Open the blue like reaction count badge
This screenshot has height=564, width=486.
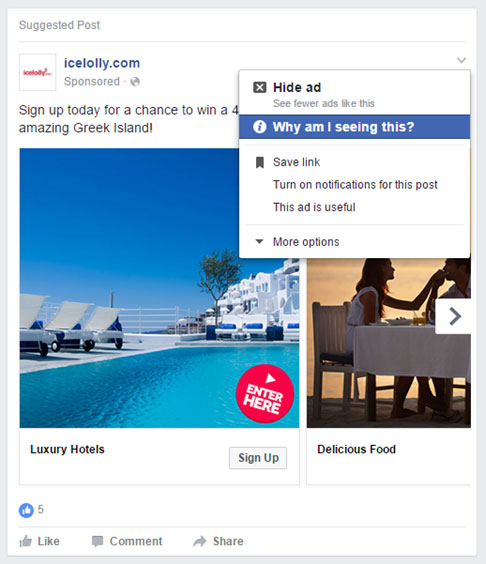click(26, 510)
